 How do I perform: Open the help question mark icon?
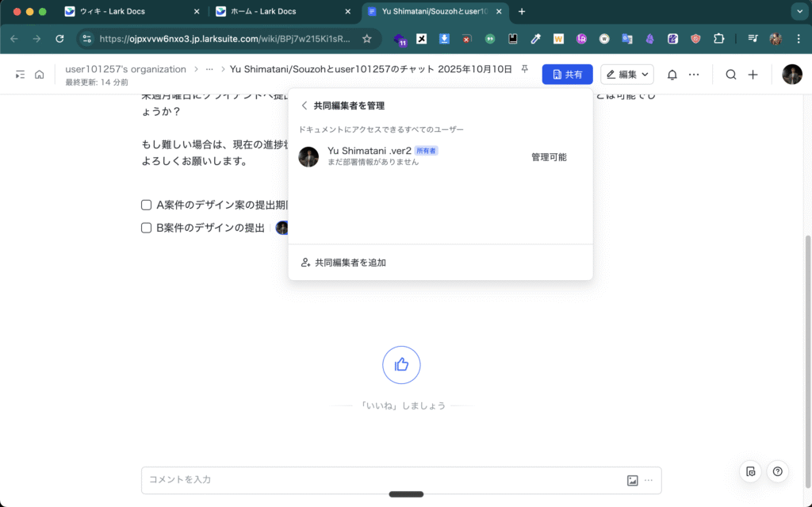777,471
